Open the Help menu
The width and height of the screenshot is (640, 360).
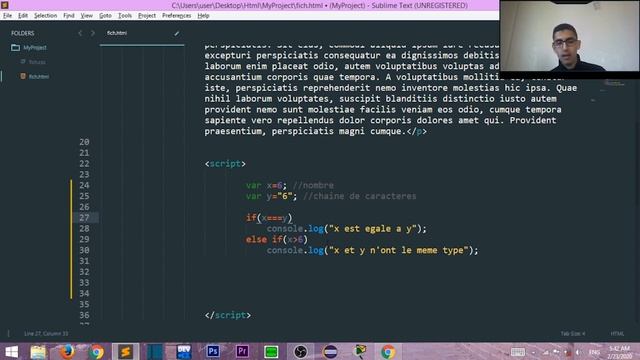203,16
